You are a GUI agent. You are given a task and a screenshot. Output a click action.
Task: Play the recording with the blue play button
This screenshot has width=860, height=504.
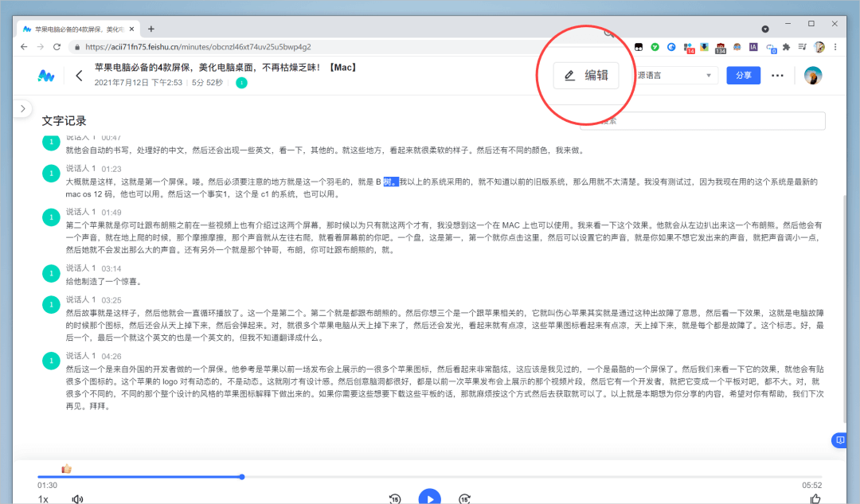click(x=429, y=498)
